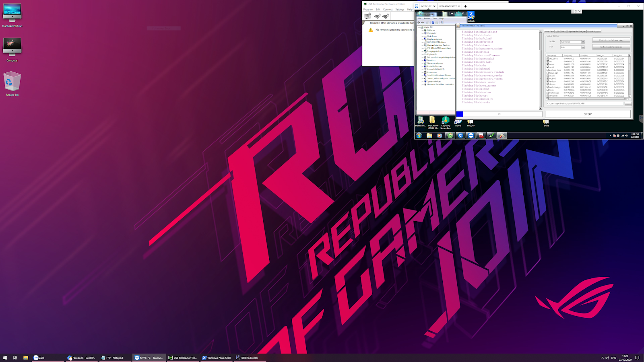The width and height of the screenshot is (644, 362).
Task: Open Settings menu in USB Redirector
Action: click(x=400, y=9)
